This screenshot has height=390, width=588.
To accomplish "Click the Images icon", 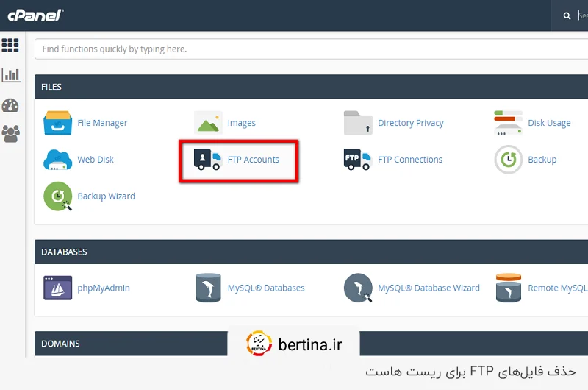I will click(208, 123).
